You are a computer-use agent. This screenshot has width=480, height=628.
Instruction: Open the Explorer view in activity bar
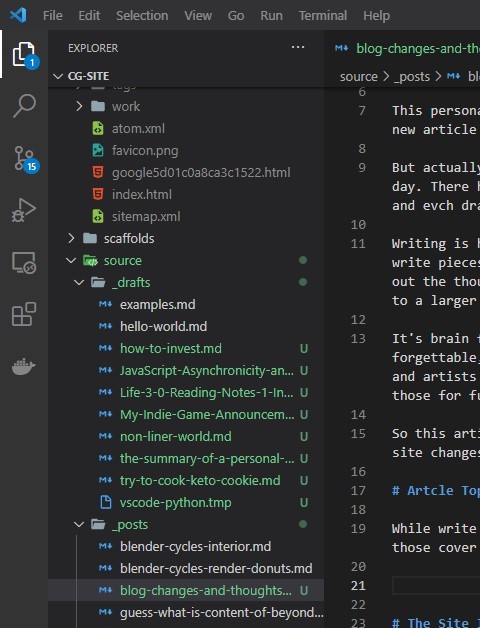point(24,54)
